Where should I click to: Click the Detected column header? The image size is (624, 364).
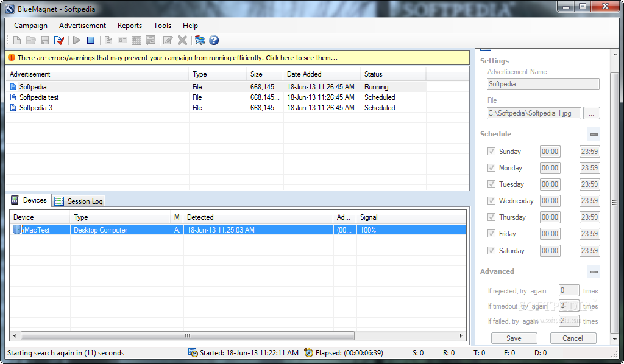pyautogui.click(x=258, y=217)
